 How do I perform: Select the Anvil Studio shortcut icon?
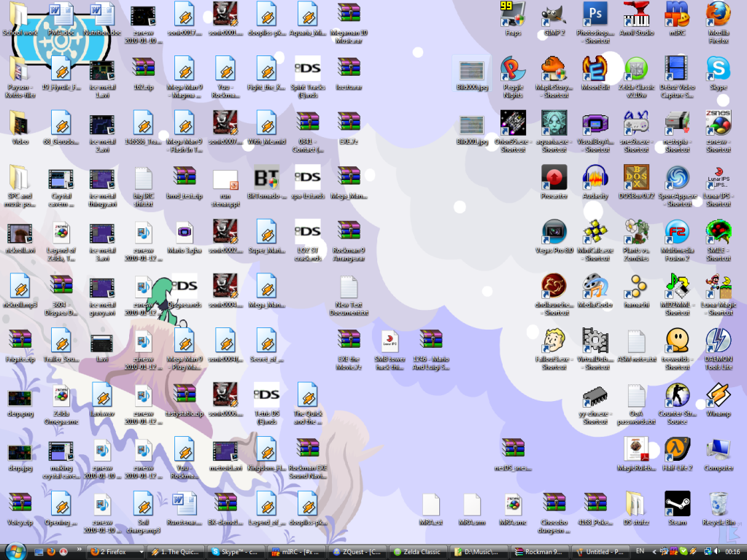[x=636, y=15]
